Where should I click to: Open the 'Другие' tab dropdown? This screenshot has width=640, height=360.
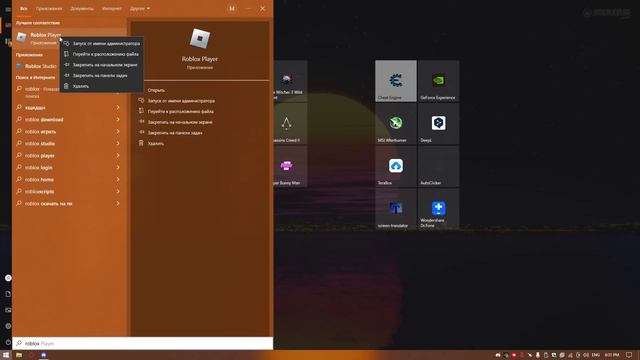[140, 8]
